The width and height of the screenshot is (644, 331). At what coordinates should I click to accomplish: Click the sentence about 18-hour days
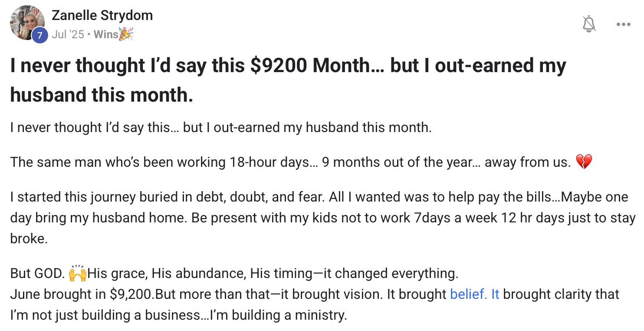tap(290, 162)
